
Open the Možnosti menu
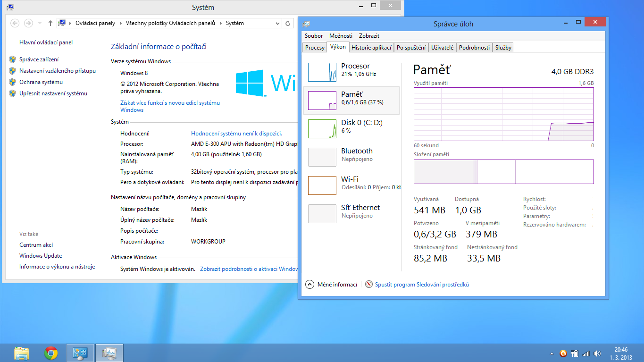(341, 36)
